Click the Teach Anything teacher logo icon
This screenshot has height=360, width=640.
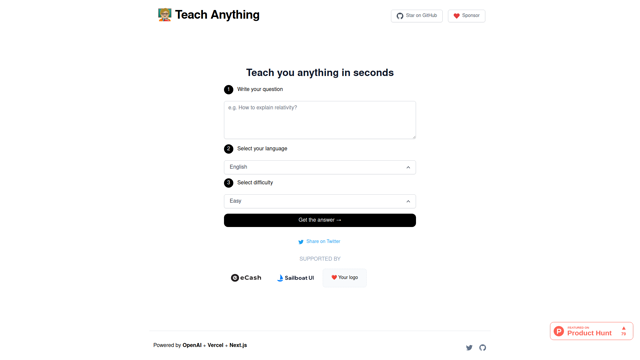tap(164, 15)
